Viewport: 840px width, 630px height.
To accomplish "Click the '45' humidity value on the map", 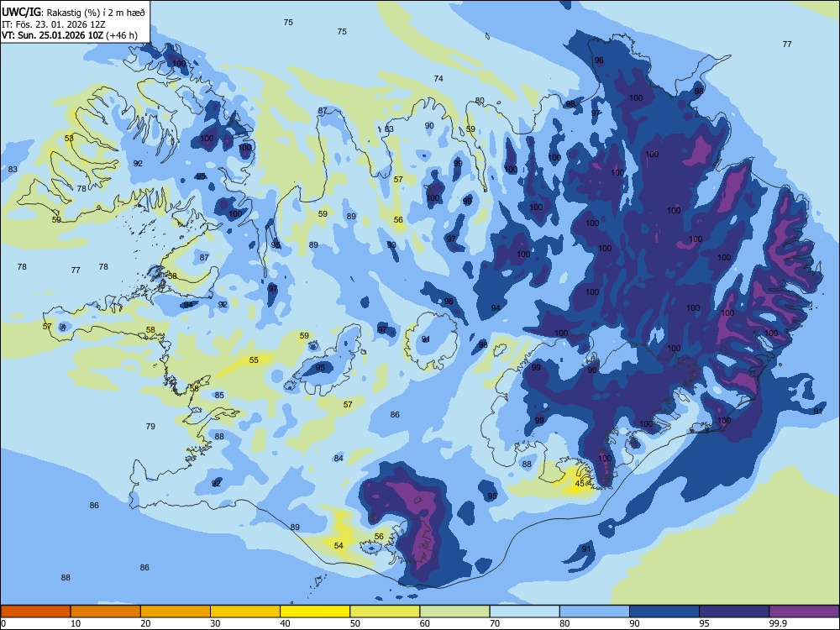I will pyautogui.click(x=580, y=484).
